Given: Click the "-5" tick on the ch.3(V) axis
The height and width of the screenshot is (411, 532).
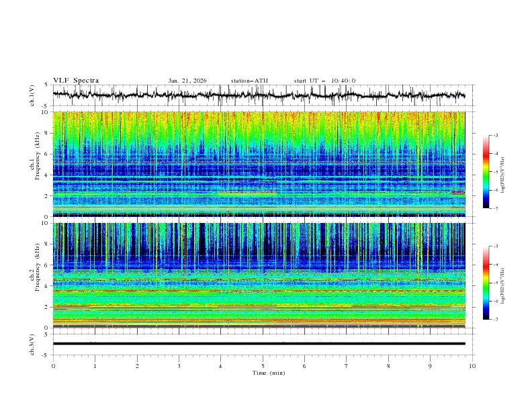Looking at the screenshot, I should coord(46,355).
